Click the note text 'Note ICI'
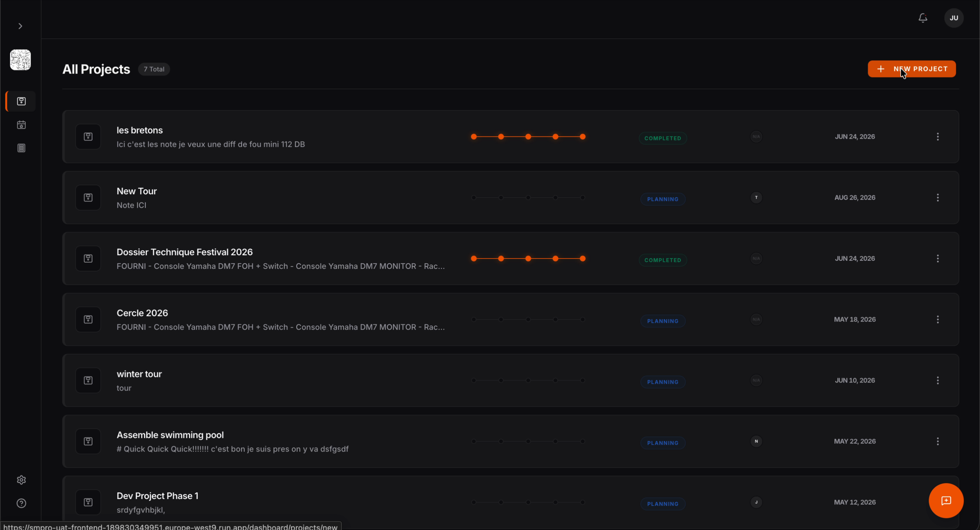980x530 pixels. pyautogui.click(x=131, y=205)
